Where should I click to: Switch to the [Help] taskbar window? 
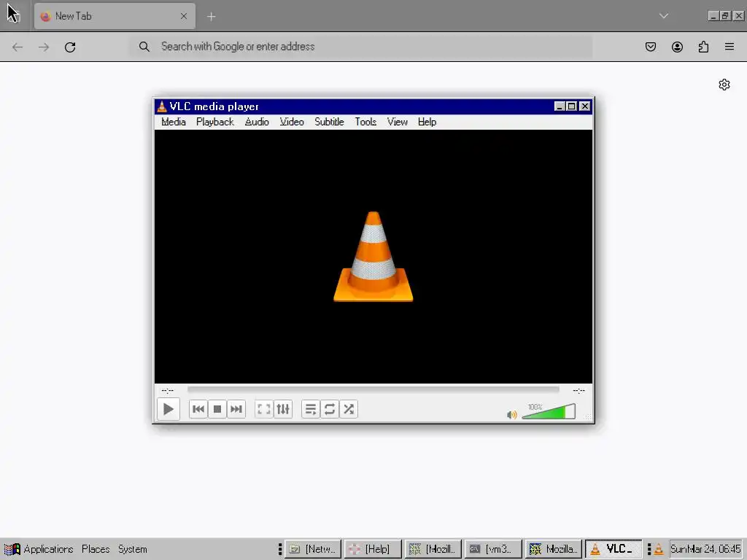click(373, 549)
